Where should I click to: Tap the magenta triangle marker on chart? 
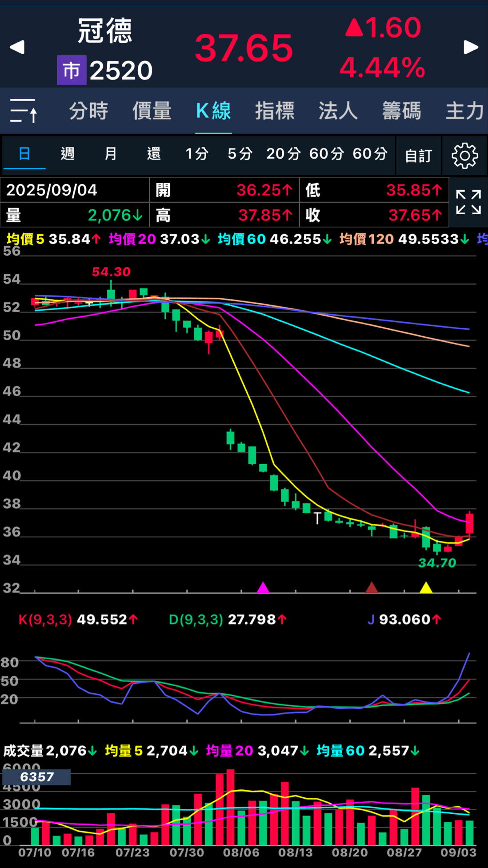pyautogui.click(x=263, y=587)
